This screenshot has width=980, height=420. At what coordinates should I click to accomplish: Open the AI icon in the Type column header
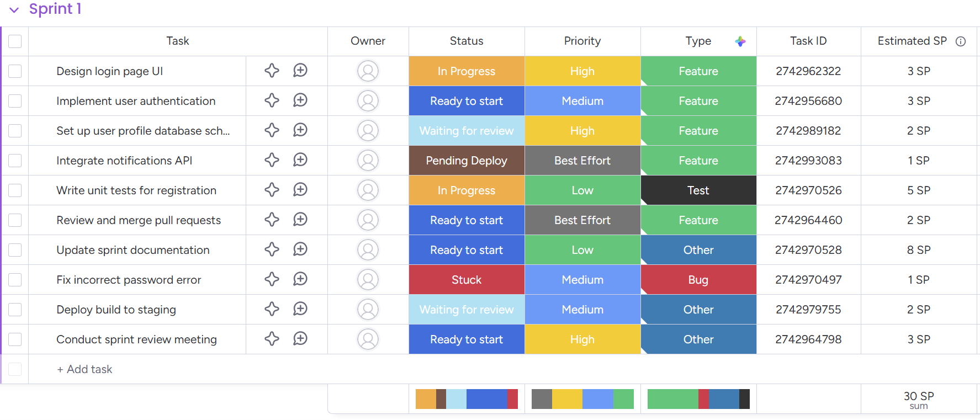(x=740, y=41)
